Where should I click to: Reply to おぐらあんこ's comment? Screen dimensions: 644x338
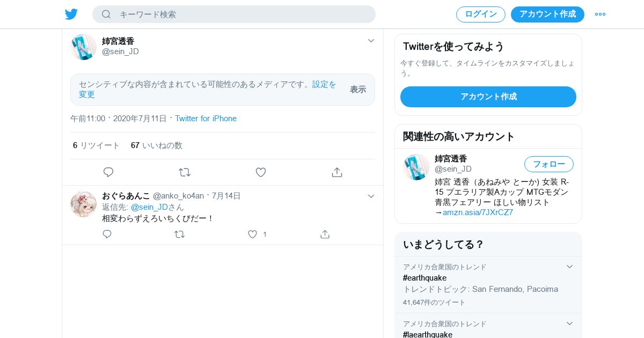click(107, 234)
